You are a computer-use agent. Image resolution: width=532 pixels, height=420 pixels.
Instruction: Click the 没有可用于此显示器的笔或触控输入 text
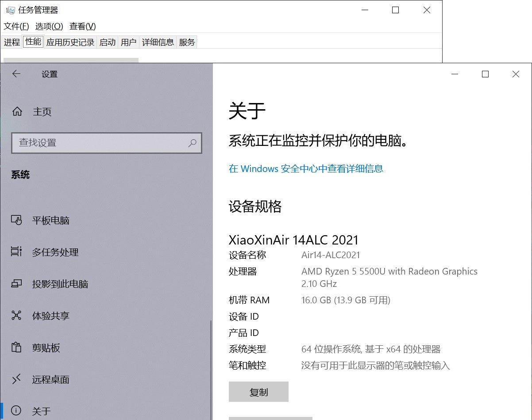pyautogui.click(x=375, y=366)
